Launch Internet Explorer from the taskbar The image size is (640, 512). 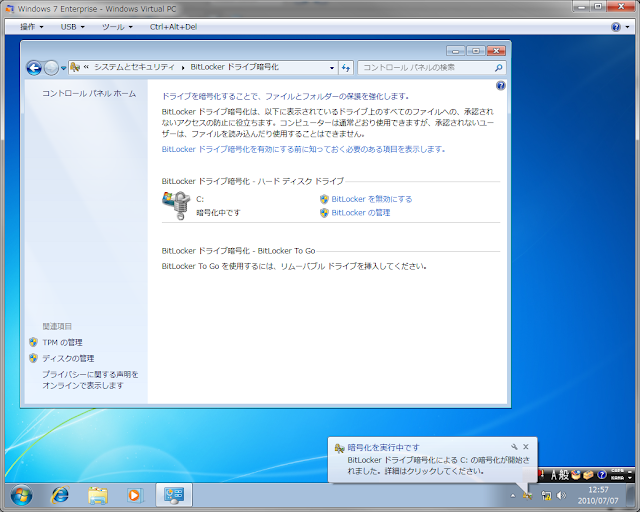pos(60,495)
